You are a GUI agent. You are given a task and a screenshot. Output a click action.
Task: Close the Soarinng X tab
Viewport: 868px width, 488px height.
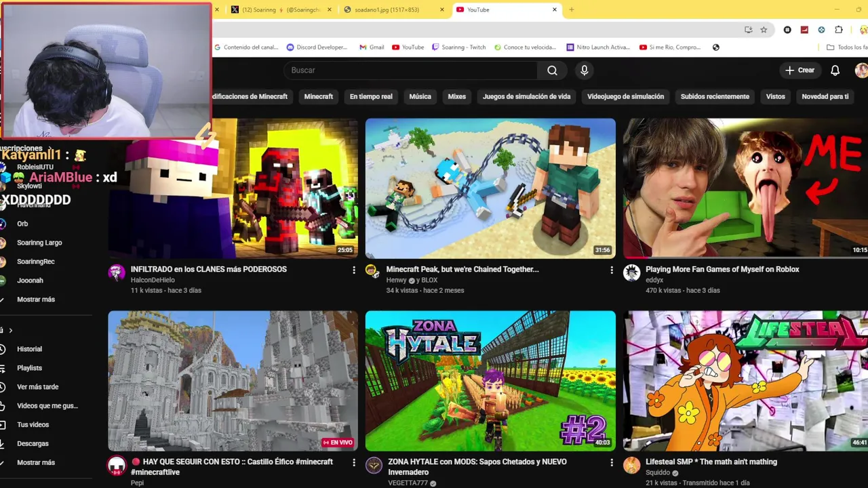pos(330,9)
